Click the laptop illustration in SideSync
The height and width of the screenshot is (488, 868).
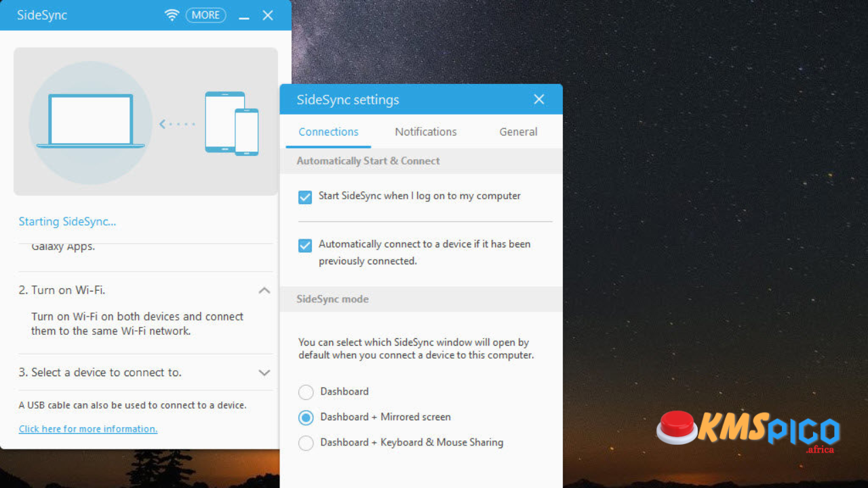(x=90, y=121)
